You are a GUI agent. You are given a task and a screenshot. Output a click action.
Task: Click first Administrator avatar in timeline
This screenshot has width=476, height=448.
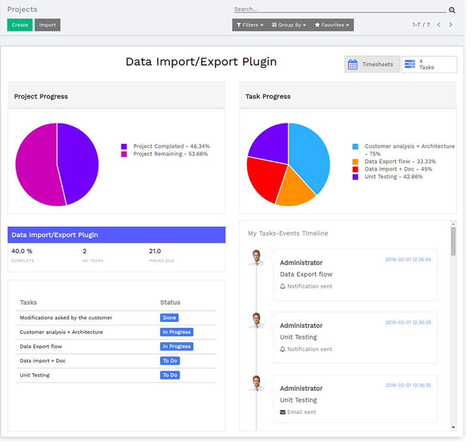tap(256, 258)
